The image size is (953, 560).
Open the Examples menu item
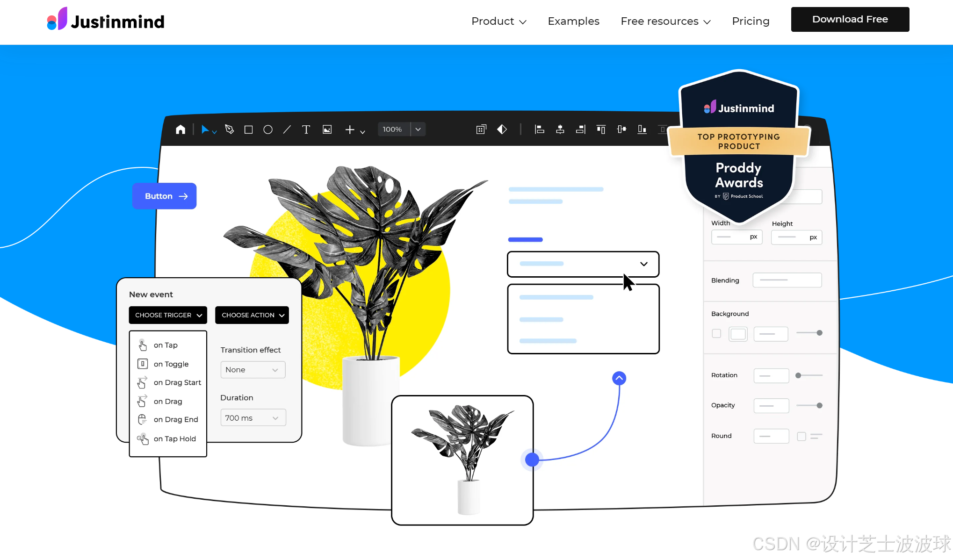pos(574,21)
